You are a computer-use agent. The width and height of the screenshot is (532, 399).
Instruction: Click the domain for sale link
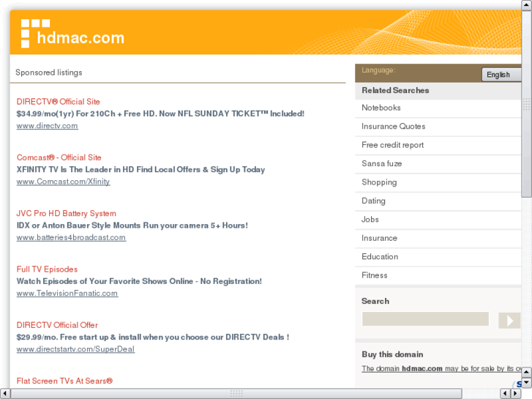click(x=441, y=368)
